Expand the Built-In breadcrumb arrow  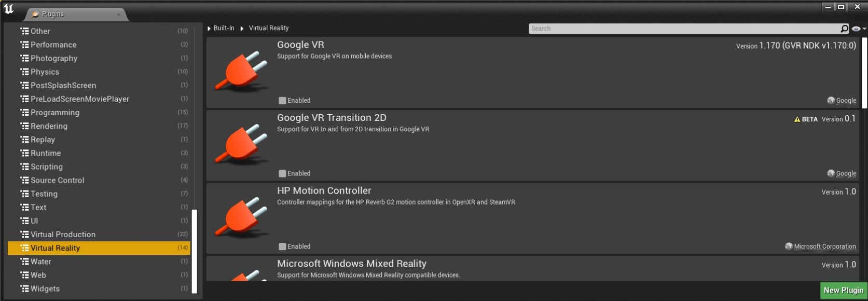pyautogui.click(x=209, y=29)
